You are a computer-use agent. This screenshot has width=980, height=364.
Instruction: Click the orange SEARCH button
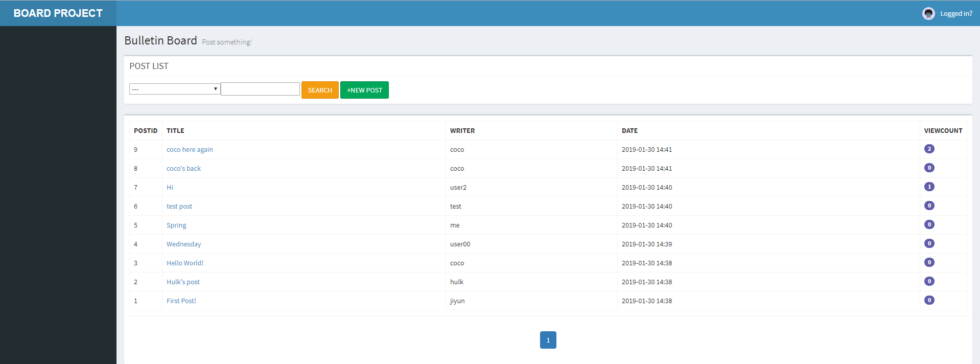320,90
